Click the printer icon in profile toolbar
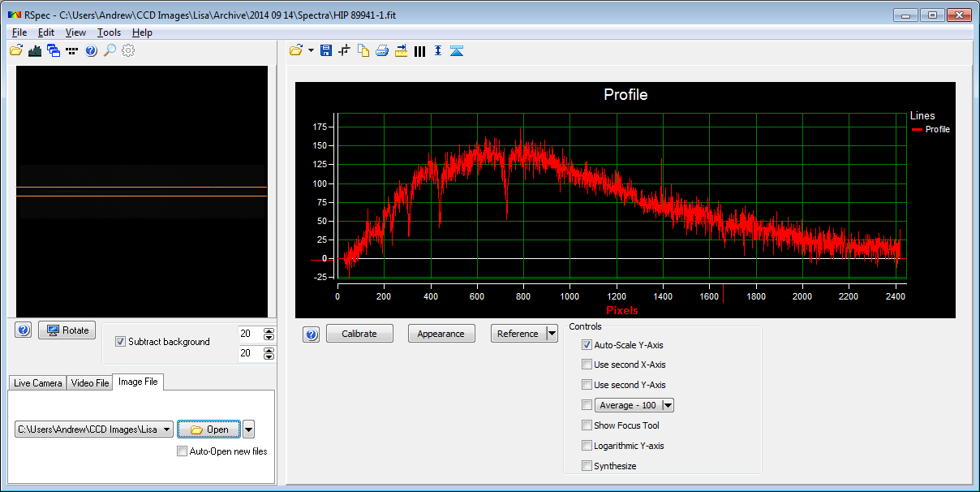The width and height of the screenshot is (980, 492). (x=381, y=51)
